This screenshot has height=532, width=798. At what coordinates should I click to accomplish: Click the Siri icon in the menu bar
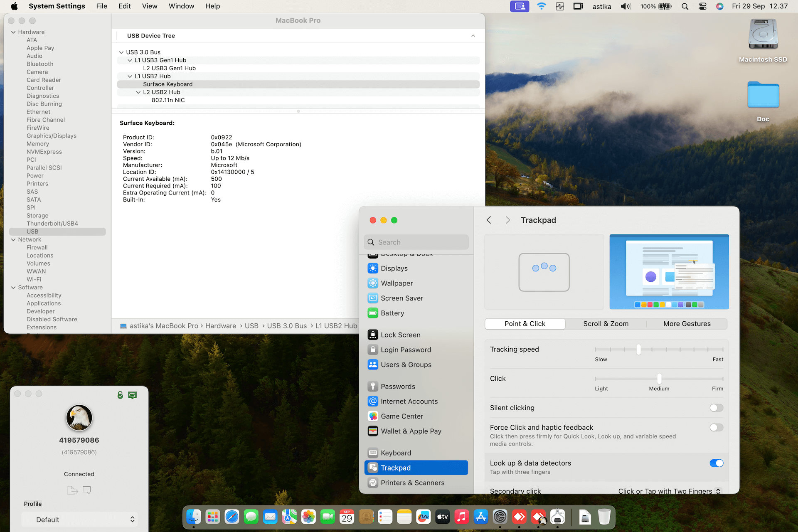(720, 6)
